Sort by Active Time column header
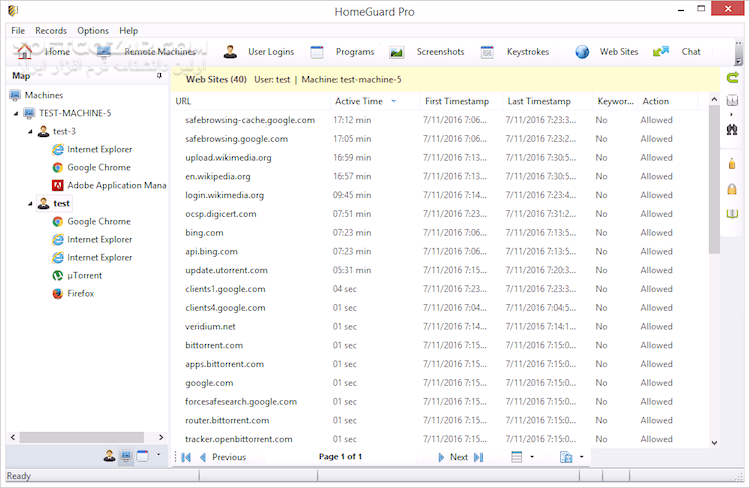Image resolution: width=750 pixels, height=488 pixels. tap(375, 101)
